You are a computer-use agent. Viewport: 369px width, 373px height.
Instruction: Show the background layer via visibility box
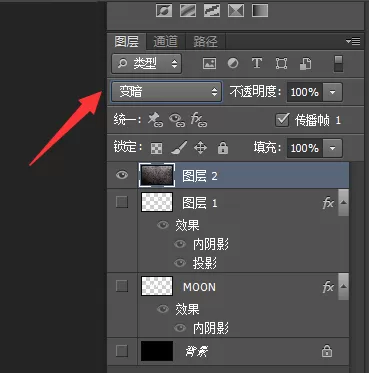122,351
